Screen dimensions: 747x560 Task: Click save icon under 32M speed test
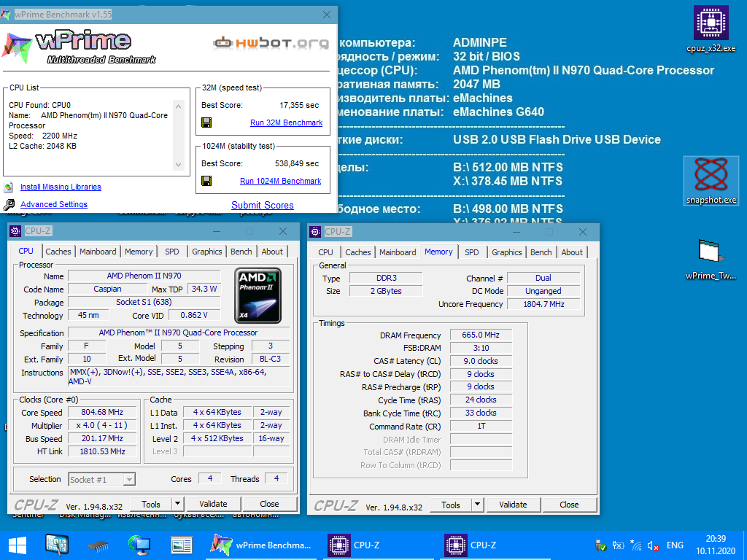tap(206, 122)
